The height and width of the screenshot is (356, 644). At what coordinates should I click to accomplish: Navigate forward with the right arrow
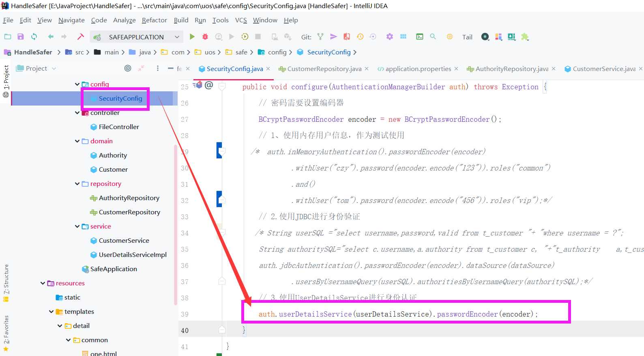pos(64,37)
